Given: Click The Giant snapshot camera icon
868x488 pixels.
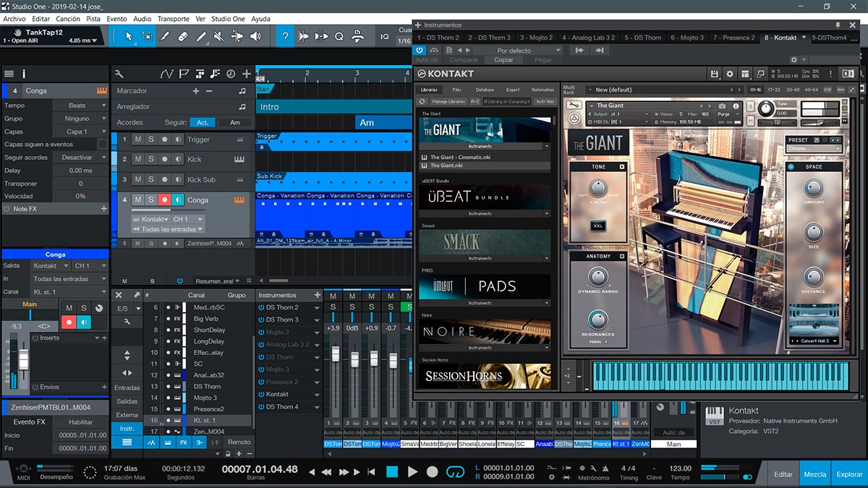Looking at the screenshot, I should [721, 106].
